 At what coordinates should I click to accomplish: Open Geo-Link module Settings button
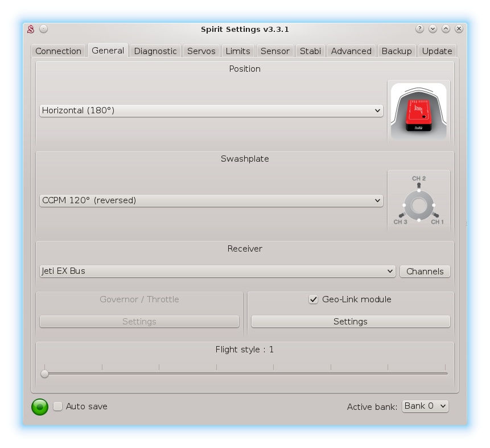pyautogui.click(x=351, y=322)
